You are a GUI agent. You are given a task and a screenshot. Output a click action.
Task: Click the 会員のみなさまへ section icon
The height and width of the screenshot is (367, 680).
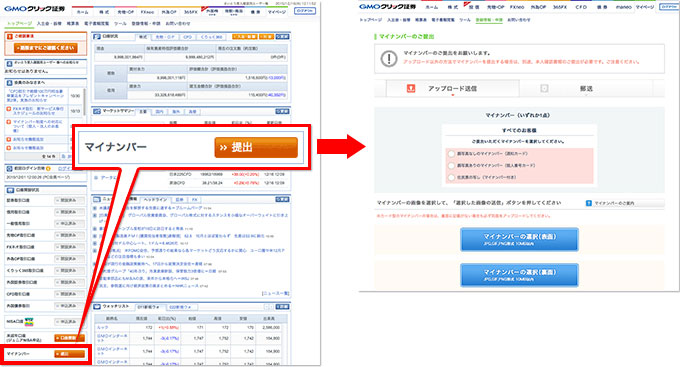click(x=9, y=82)
